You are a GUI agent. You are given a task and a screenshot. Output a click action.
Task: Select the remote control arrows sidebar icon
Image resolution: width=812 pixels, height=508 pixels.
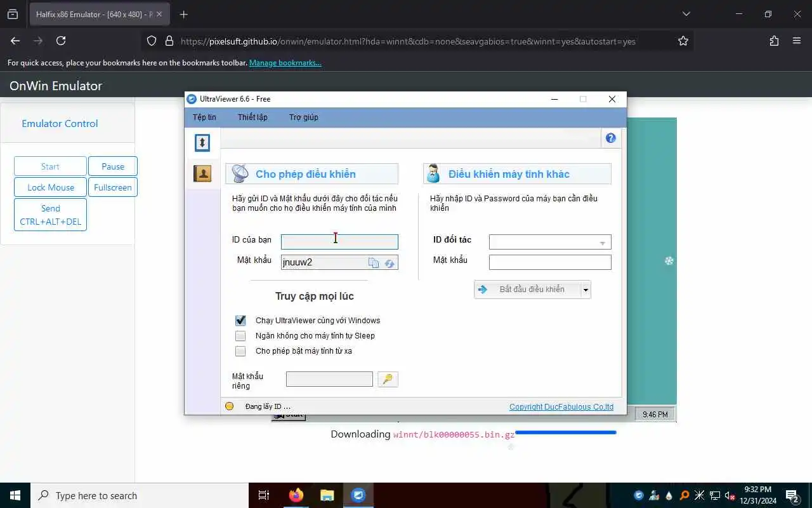[x=202, y=142]
